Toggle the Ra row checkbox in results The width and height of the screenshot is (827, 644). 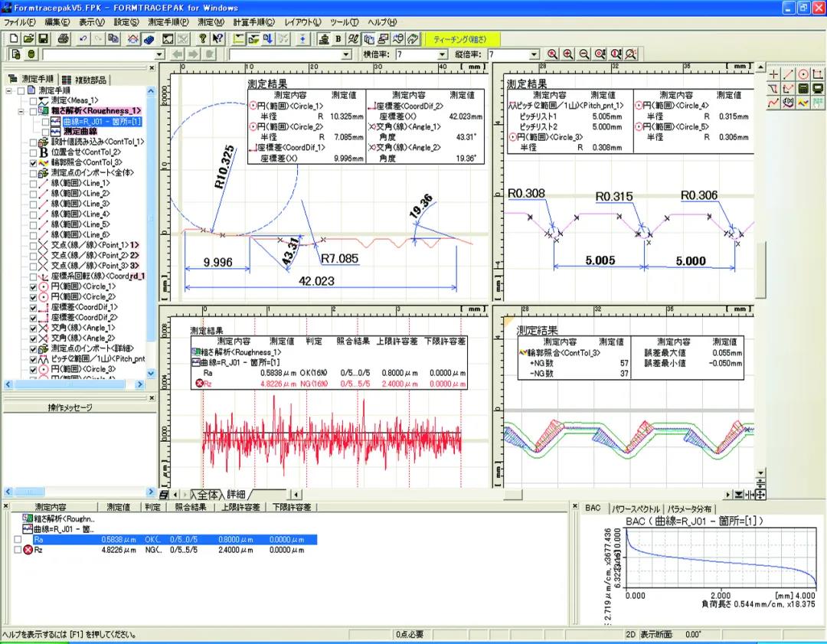[x=18, y=539]
